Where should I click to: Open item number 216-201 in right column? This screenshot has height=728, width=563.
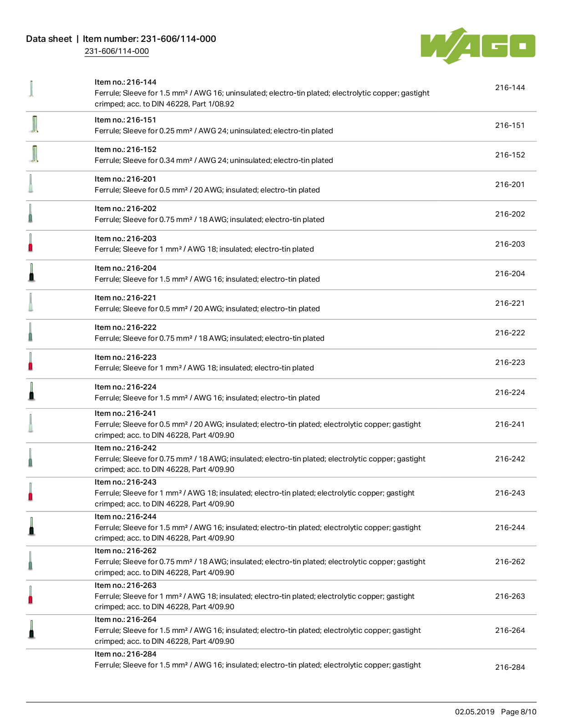pos(510,185)
